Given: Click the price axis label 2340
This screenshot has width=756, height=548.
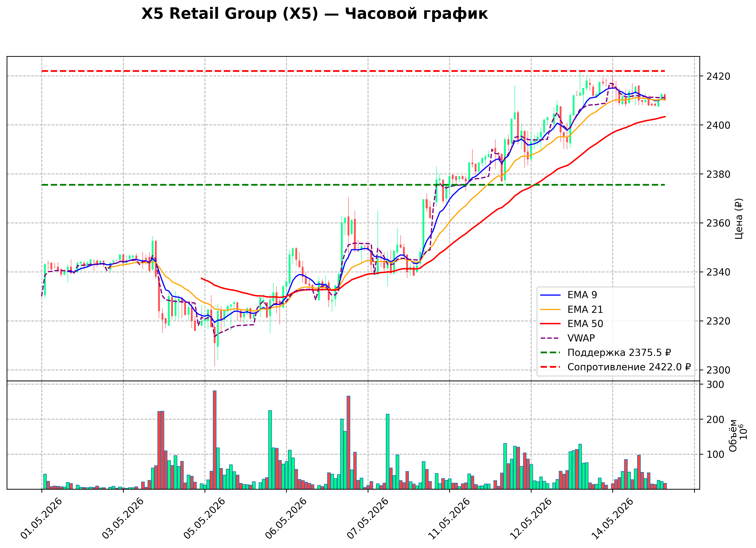Looking at the screenshot, I should coord(718,273).
